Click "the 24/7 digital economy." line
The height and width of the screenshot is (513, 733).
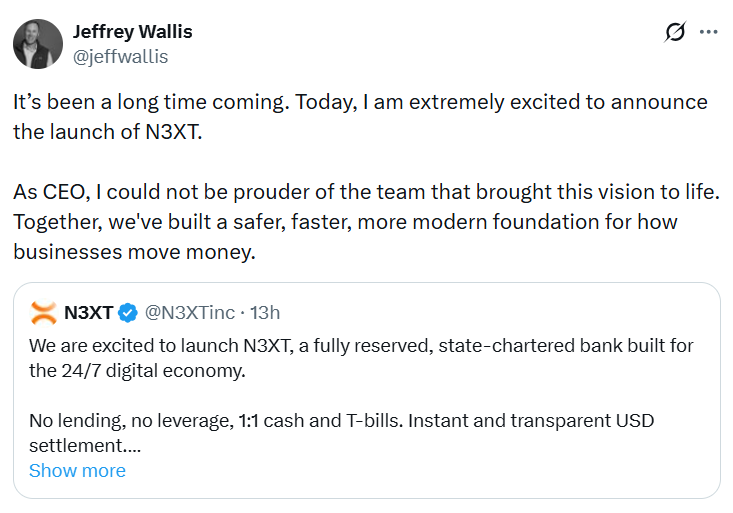click(136, 370)
